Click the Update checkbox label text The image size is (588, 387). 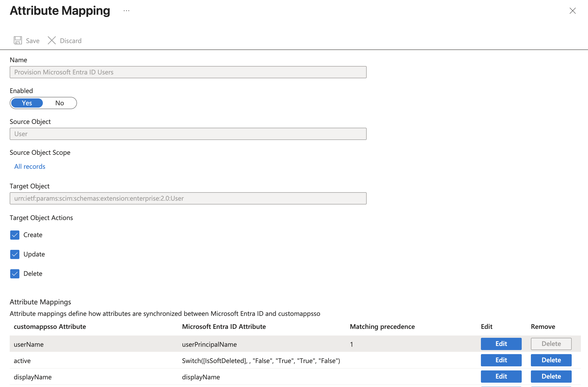[x=34, y=254]
